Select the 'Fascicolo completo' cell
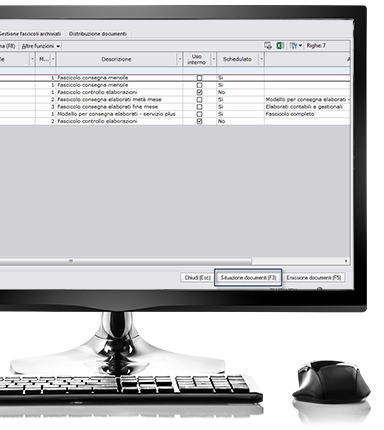This screenshot has width=384, height=430. click(290, 114)
